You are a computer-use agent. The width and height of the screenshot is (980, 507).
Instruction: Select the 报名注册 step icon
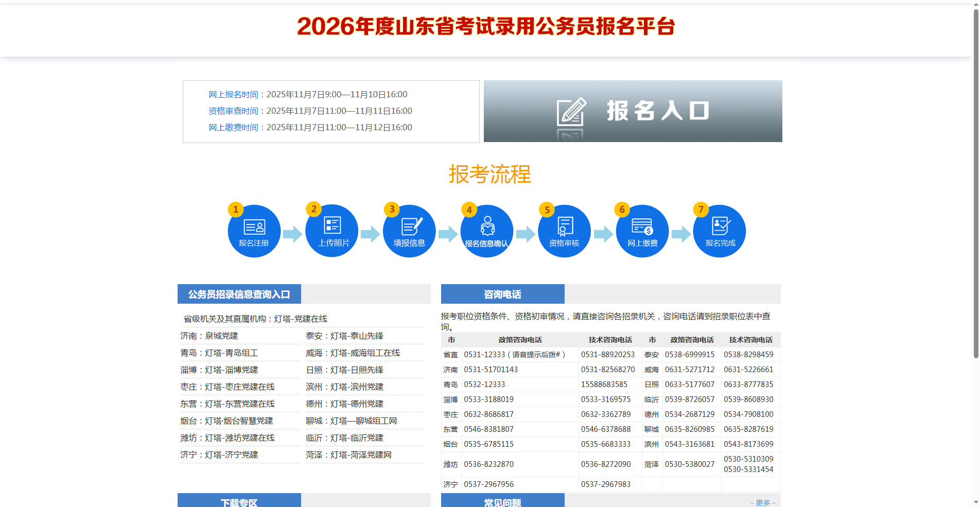(254, 231)
